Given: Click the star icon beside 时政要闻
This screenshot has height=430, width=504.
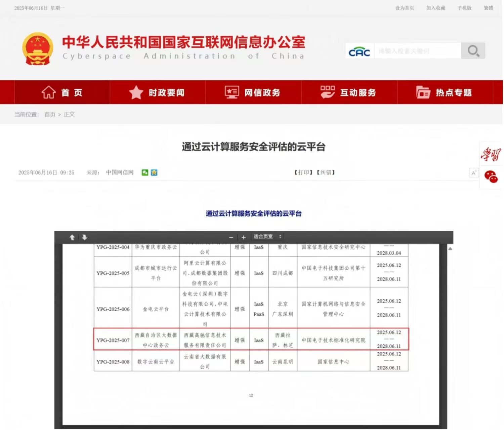Looking at the screenshot, I should (136, 92).
